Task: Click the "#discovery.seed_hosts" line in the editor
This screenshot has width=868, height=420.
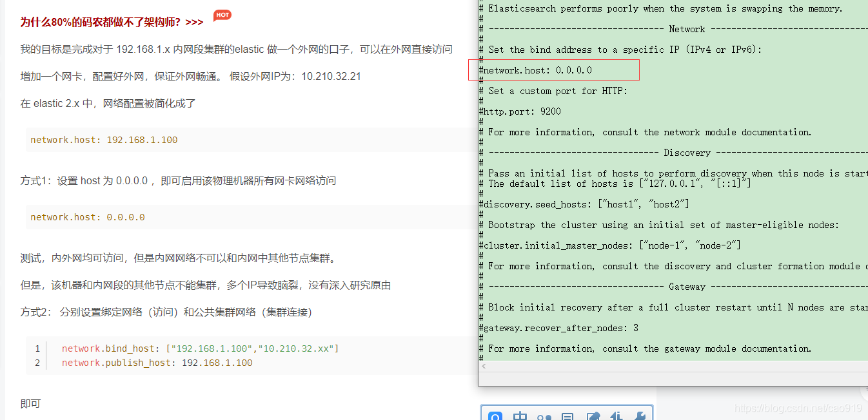Action: (584, 204)
